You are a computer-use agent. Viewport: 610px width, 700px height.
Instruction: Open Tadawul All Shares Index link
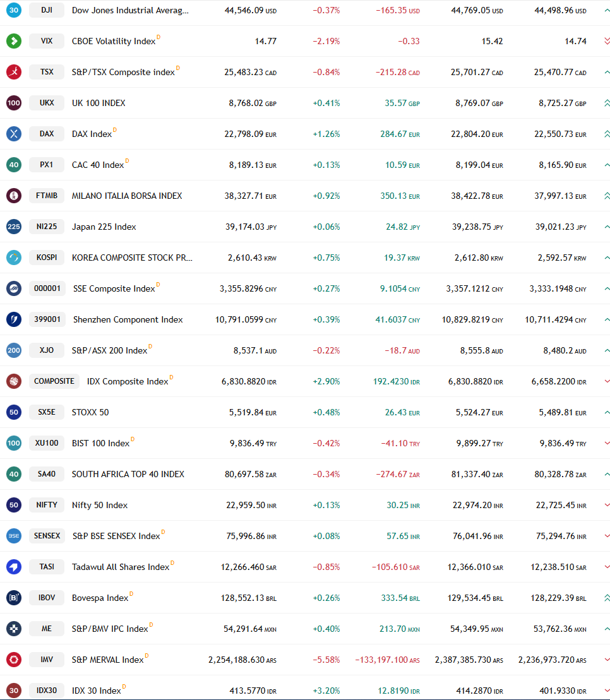tap(121, 567)
